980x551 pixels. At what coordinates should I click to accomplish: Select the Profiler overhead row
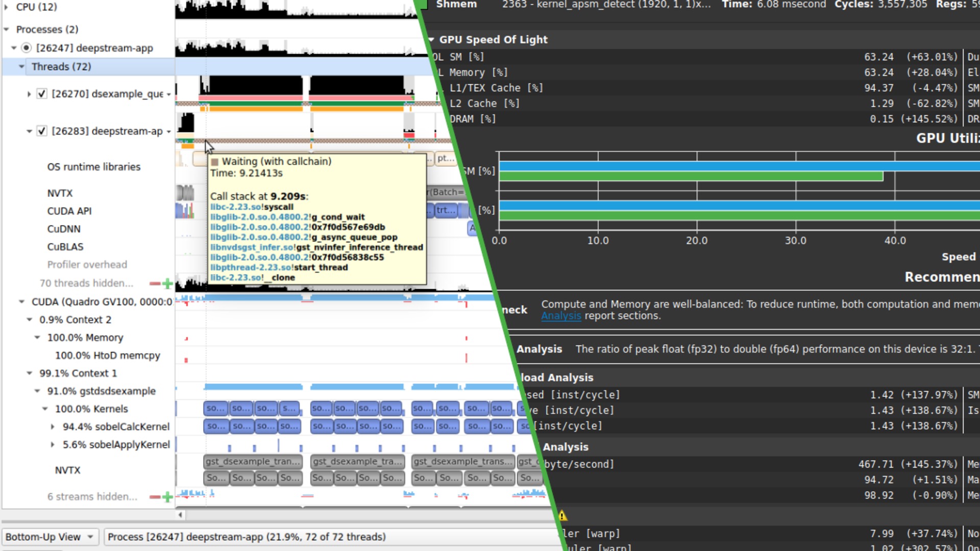pos(87,265)
